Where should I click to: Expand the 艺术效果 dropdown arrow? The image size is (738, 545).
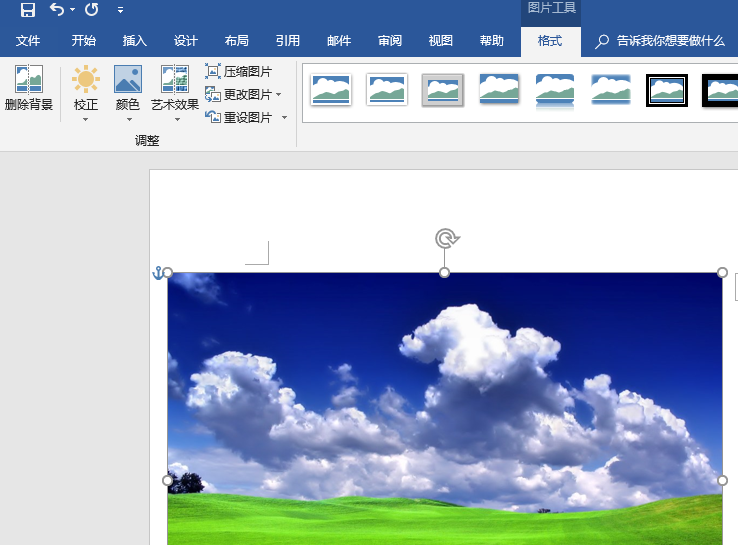coord(177,120)
